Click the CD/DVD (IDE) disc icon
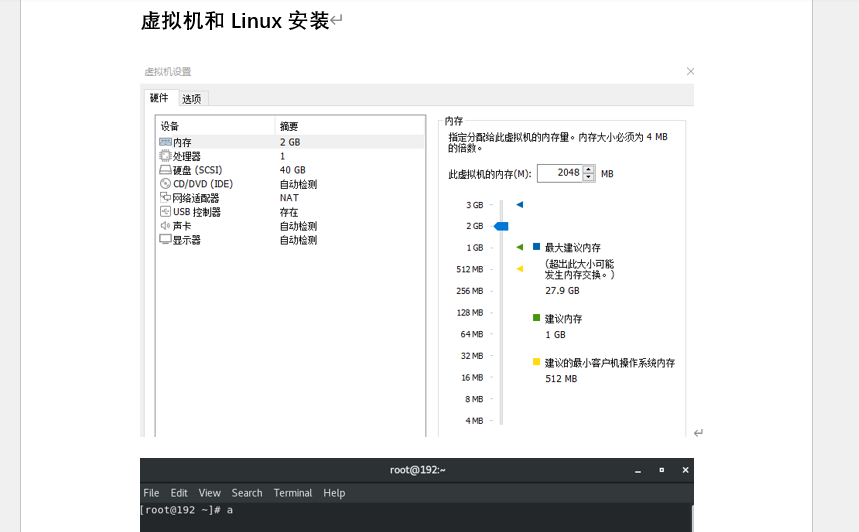The height and width of the screenshot is (532, 859). [x=165, y=184]
